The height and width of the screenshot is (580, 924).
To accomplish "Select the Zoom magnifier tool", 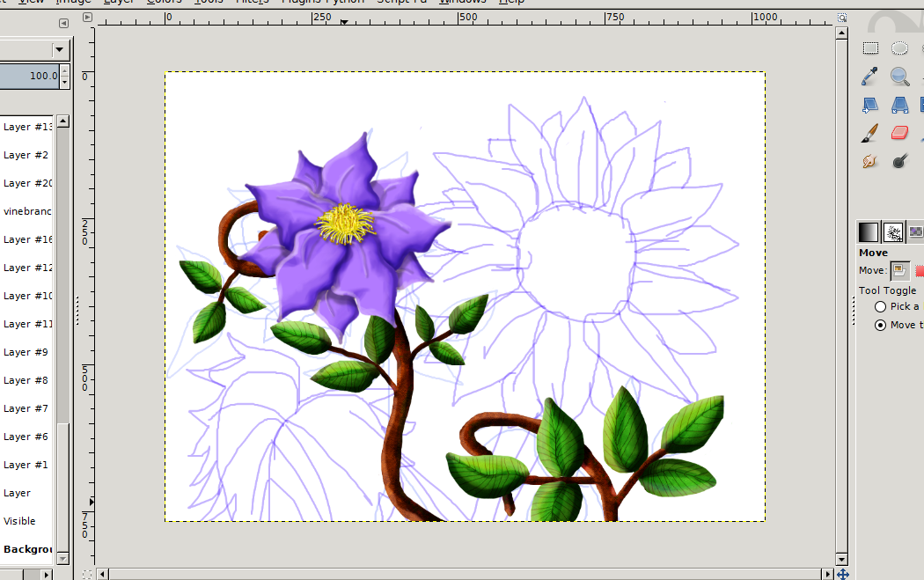I will 899,77.
